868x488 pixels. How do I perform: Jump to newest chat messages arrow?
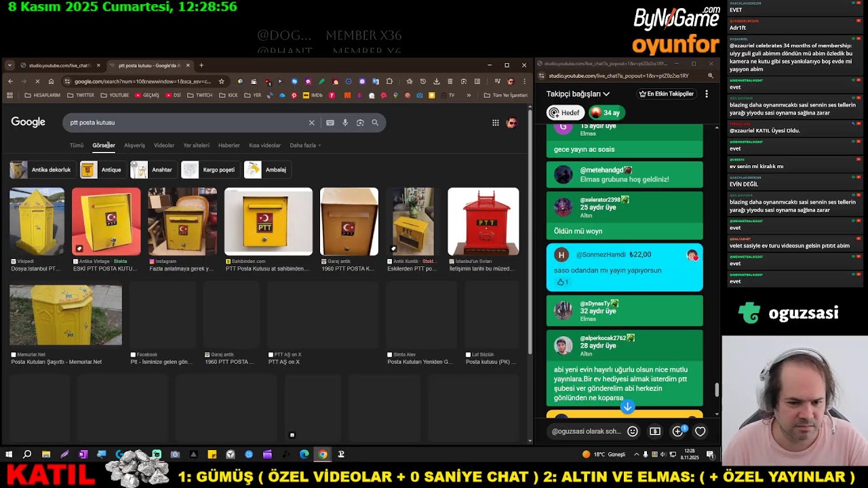(628, 407)
